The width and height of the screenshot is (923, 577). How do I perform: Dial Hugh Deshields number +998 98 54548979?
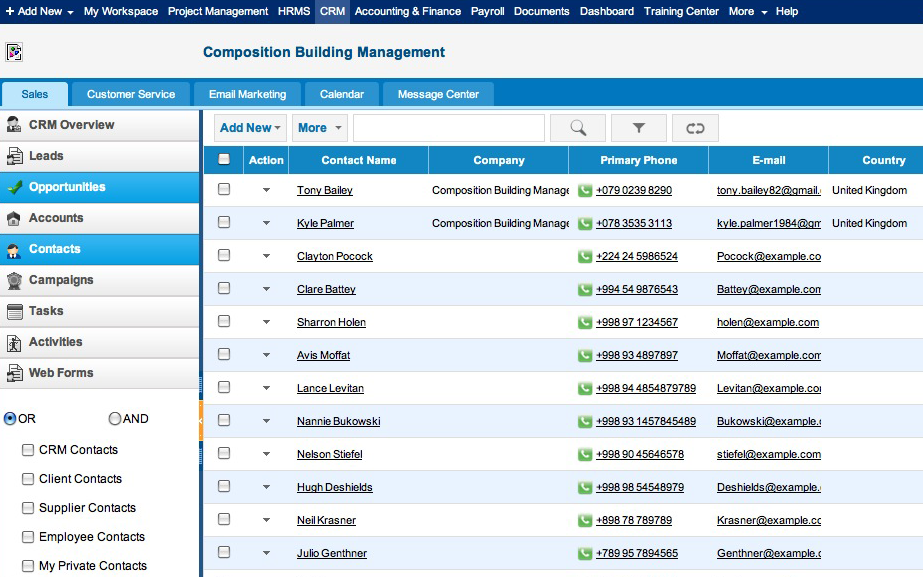coord(640,488)
